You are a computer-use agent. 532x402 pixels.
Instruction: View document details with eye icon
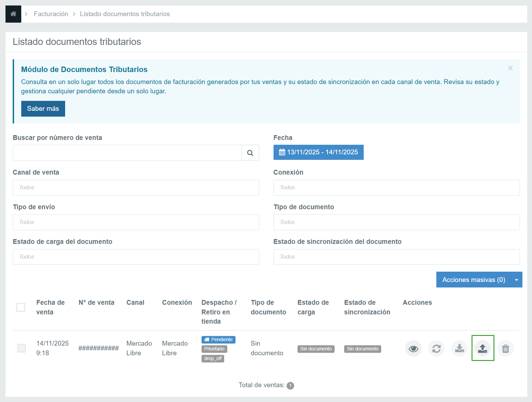[x=413, y=349]
